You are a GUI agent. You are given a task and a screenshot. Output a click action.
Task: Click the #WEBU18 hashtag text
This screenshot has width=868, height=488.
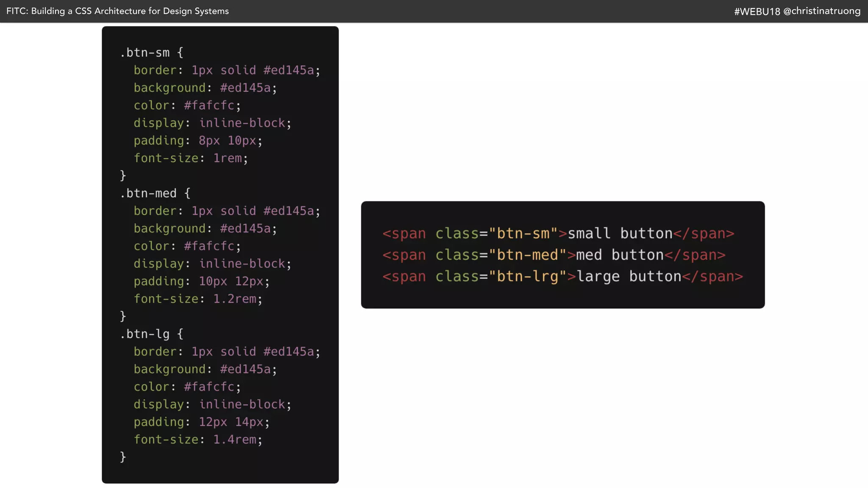click(x=757, y=11)
